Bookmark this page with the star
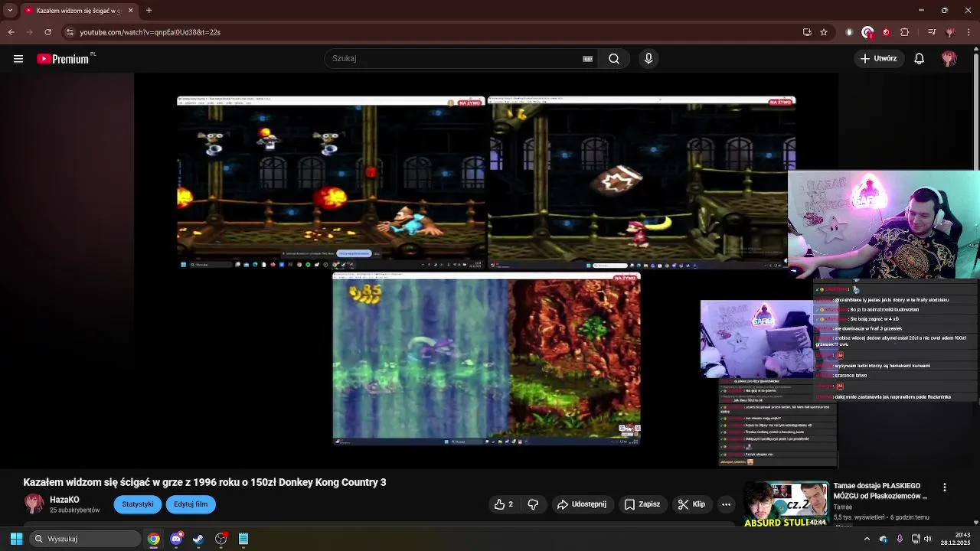 (824, 32)
